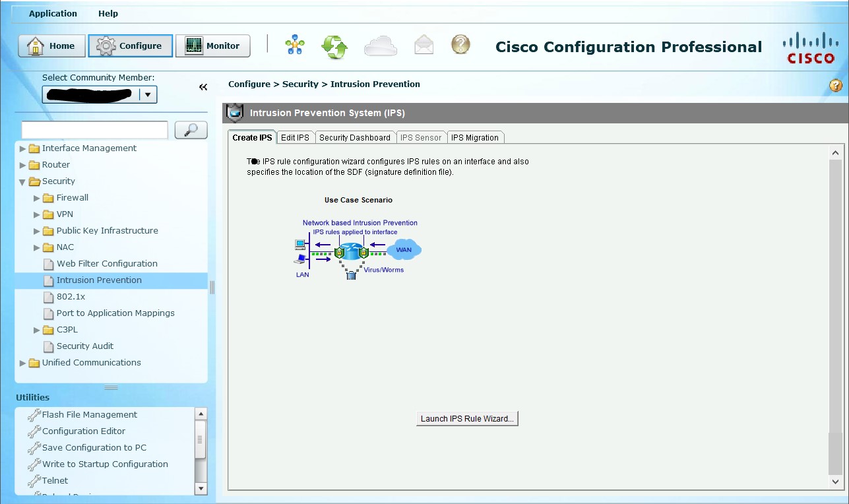849x504 pixels.
Task: Click the main panel scroll up arrow
Action: click(836, 153)
